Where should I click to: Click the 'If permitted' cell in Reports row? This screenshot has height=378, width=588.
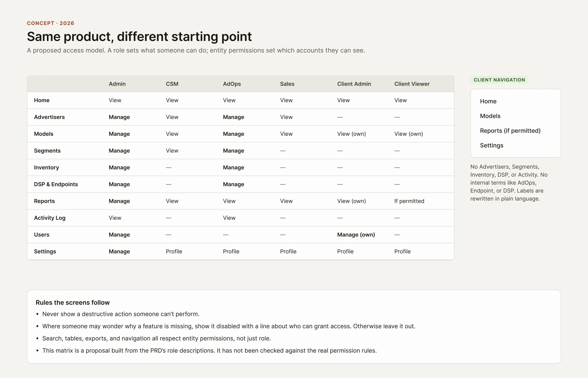click(409, 201)
